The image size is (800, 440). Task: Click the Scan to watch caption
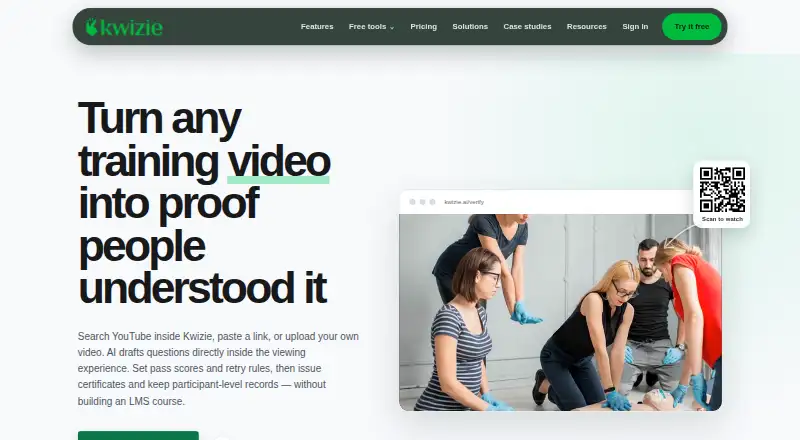722,219
